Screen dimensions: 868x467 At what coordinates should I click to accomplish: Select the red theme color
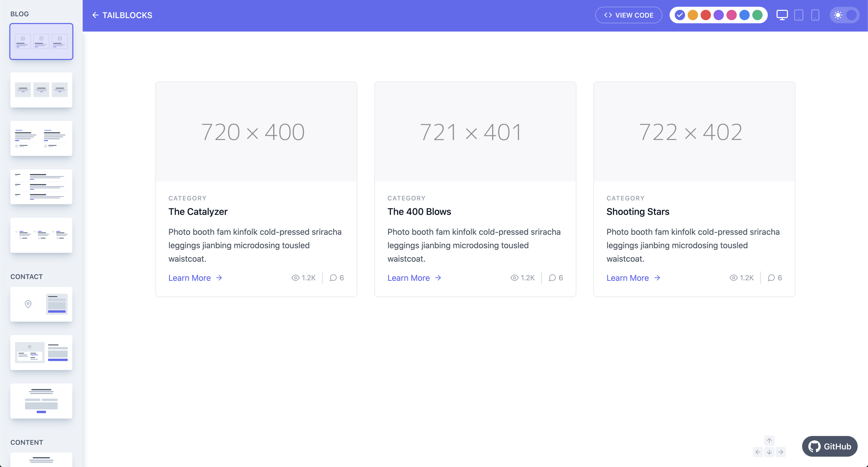[706, 15]
